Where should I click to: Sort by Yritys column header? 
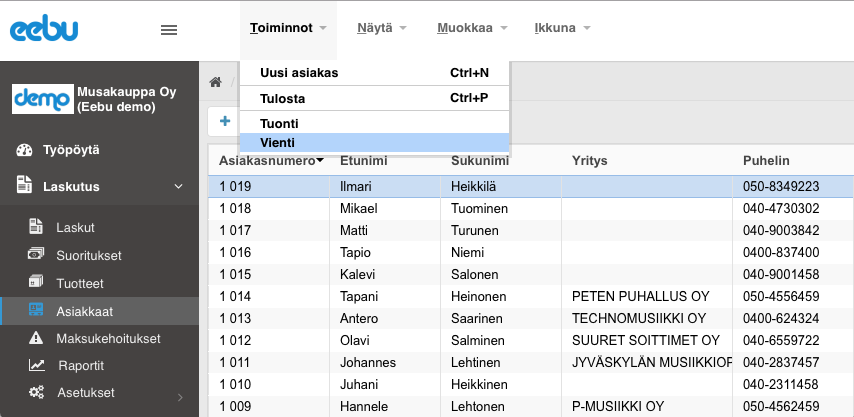click(x=589, y=161)
